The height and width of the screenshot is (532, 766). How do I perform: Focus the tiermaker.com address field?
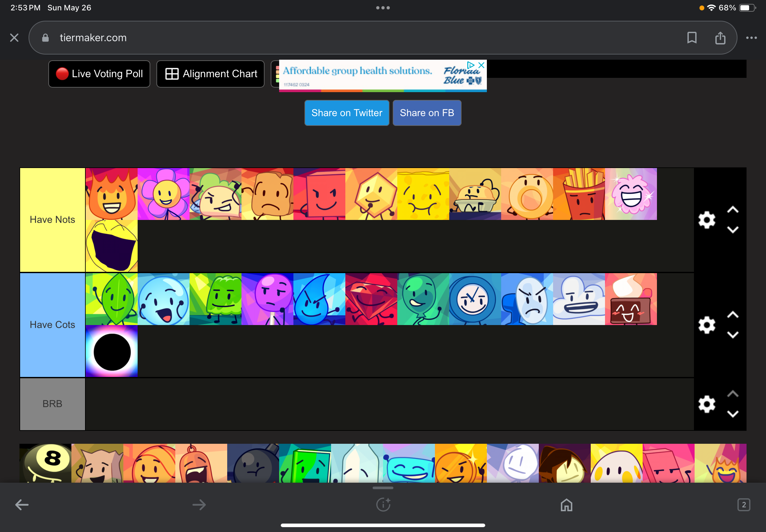pos(382,38)
